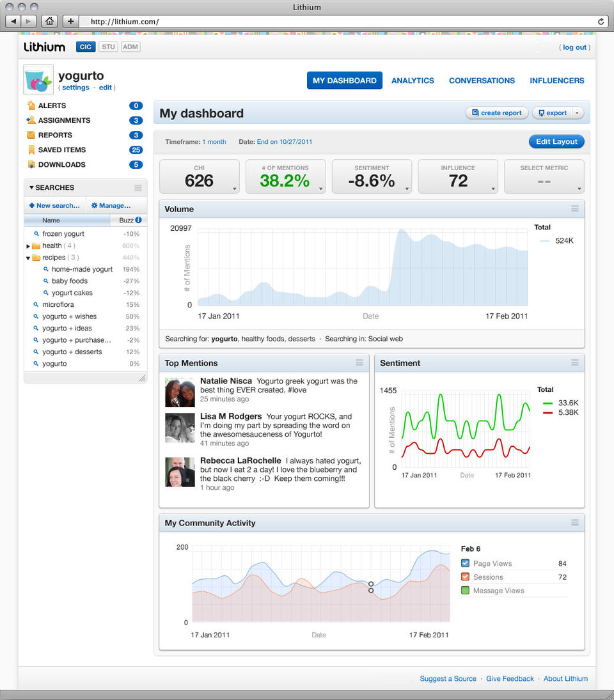Viewport: 614px width, 700px height.
Task: Click the export button
Action: click(553, 113)
